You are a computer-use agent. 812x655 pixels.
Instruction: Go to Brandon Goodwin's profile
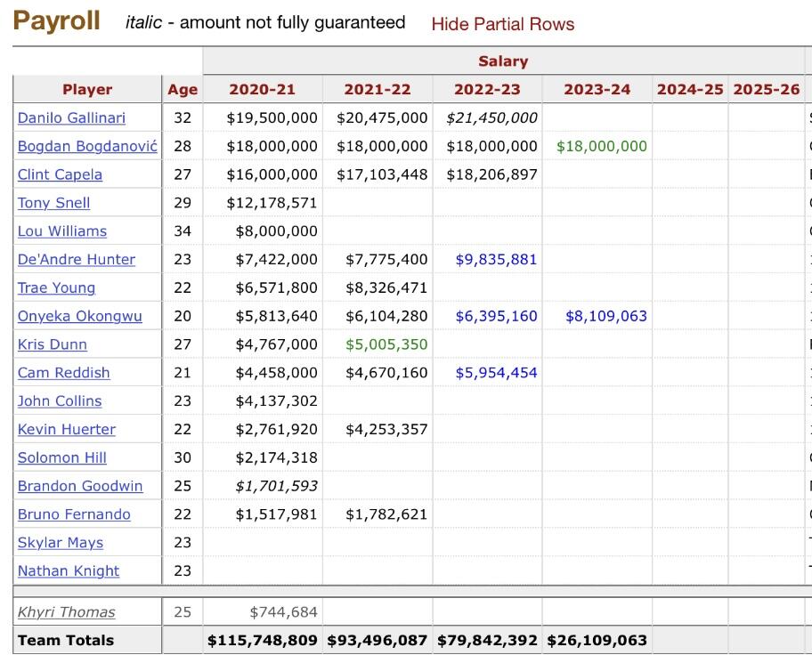pyautogui.click(x=80, y=486)
